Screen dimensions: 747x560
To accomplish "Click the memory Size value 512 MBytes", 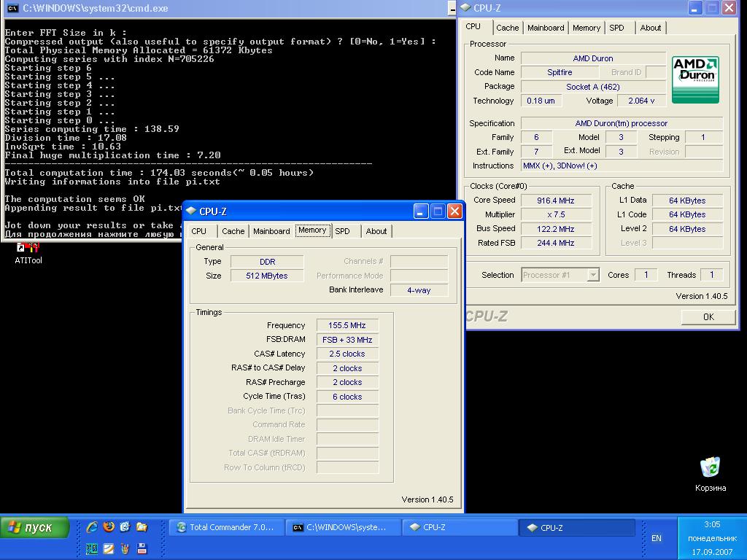I will [267, 276].
